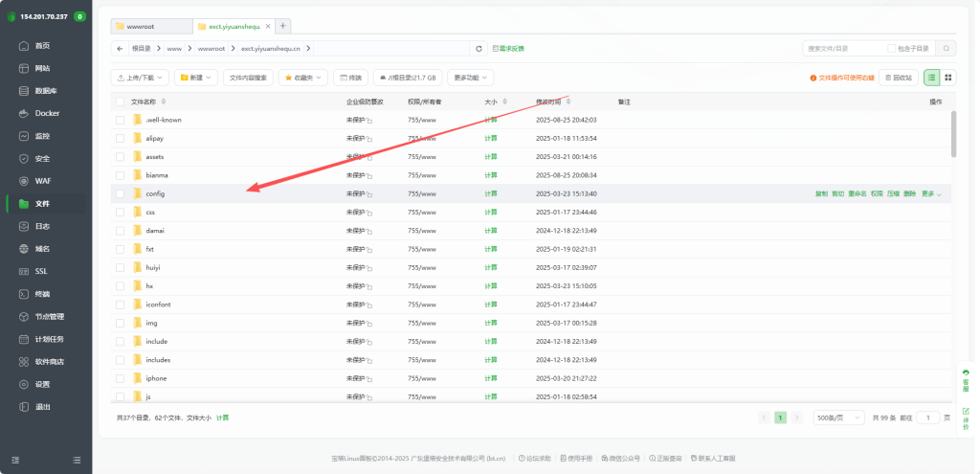This screenshot has height=474, width=980.
Task: Expand the 上传/下载 dropdown
Action: 140,78
